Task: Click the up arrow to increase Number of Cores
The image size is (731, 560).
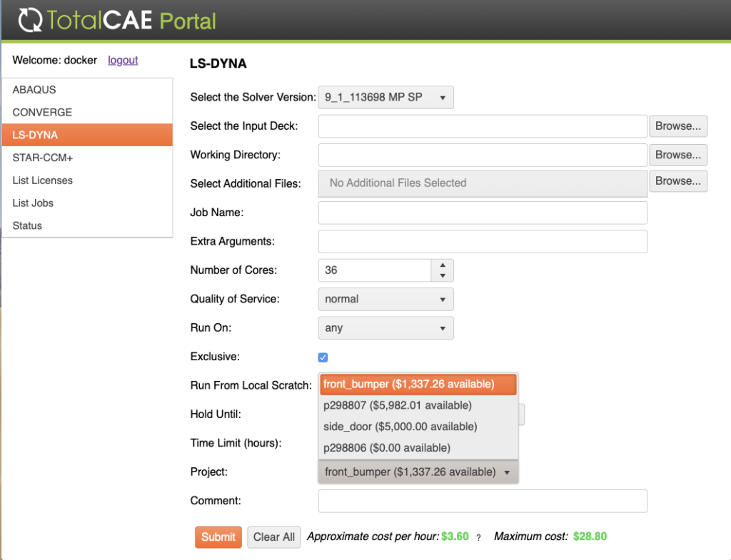Action: click(443, 265)
